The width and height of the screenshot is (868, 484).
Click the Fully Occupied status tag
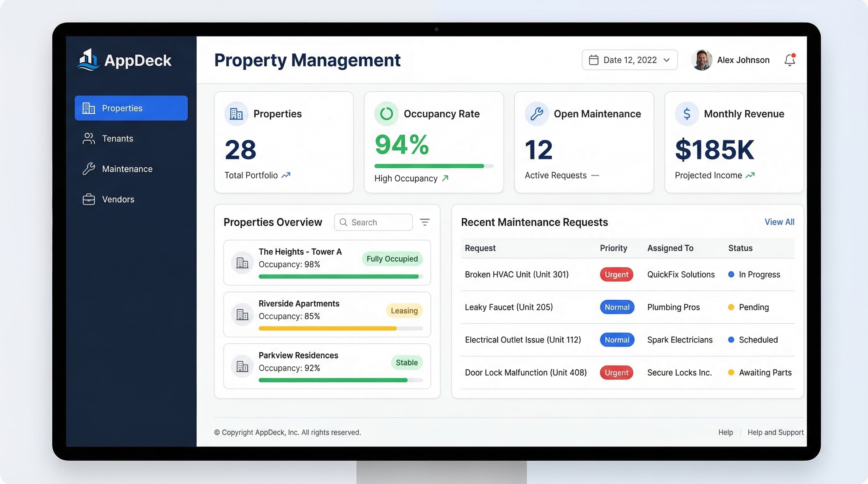tap(392, 258)
